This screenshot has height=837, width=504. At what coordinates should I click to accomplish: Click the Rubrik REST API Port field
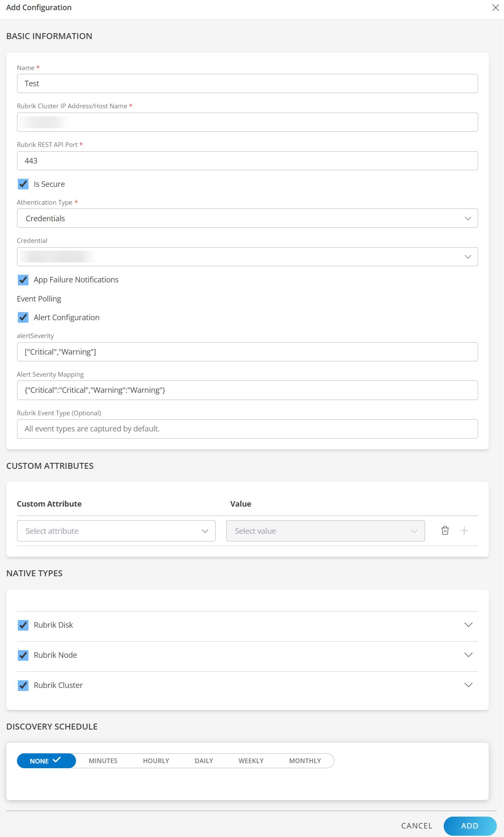coord(247,161)
